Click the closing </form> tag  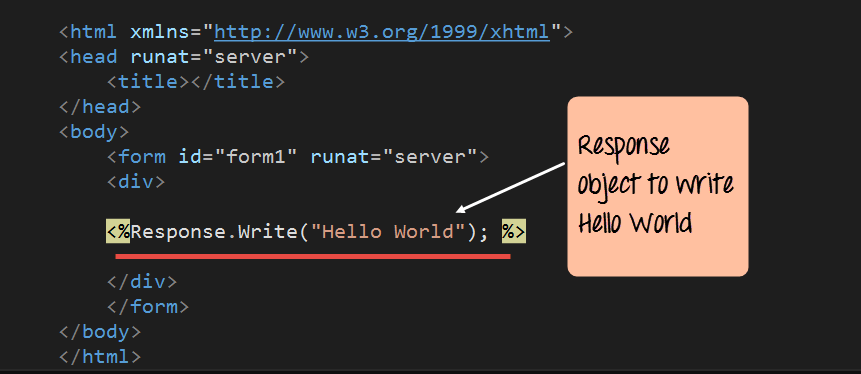[x=148, y=306]
